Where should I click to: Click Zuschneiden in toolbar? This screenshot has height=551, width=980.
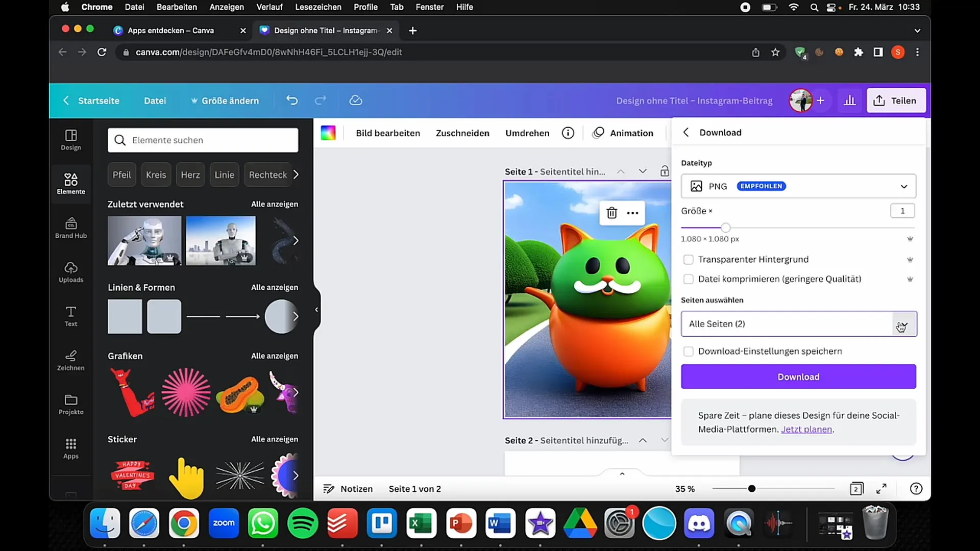click(462, 133)
